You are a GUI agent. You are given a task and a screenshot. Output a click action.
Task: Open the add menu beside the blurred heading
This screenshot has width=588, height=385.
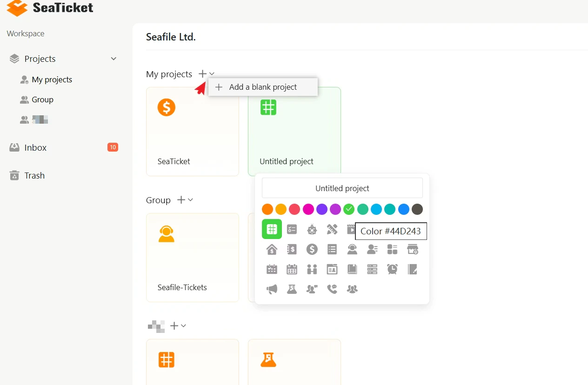tap(178, 326)
